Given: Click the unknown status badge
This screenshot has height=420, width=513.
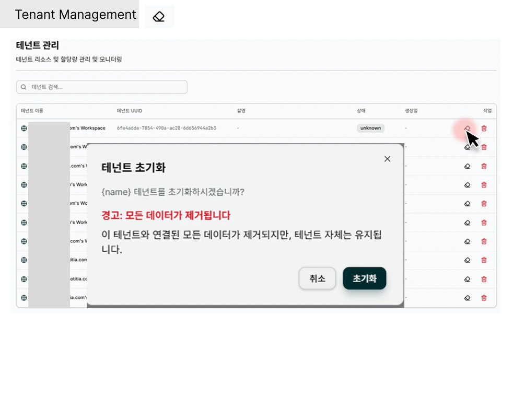Looking at the screenshot, I should (x=370, y=128).
